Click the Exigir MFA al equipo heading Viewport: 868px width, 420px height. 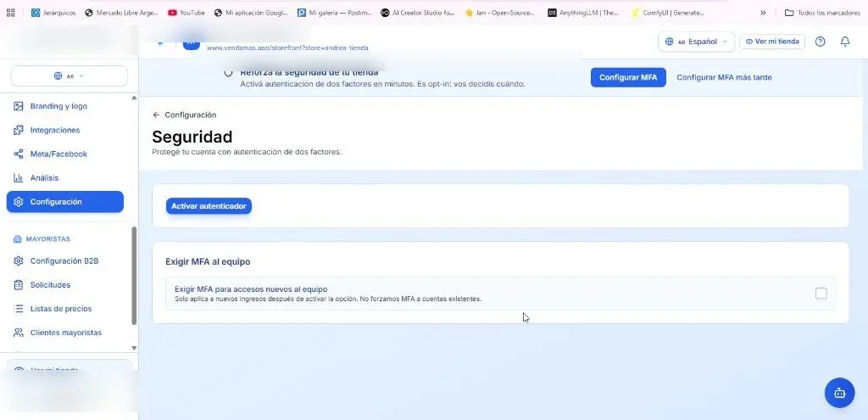coord(208,261)
